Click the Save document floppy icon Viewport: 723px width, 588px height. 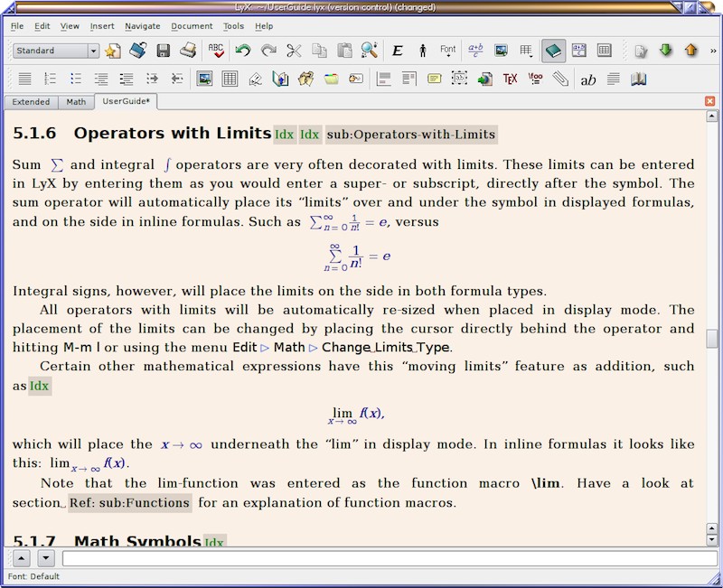pyautogui.click(x=164, y=51)
